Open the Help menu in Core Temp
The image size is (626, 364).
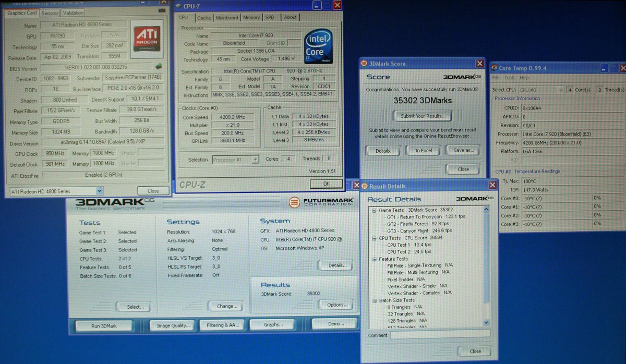coord(524,78)
